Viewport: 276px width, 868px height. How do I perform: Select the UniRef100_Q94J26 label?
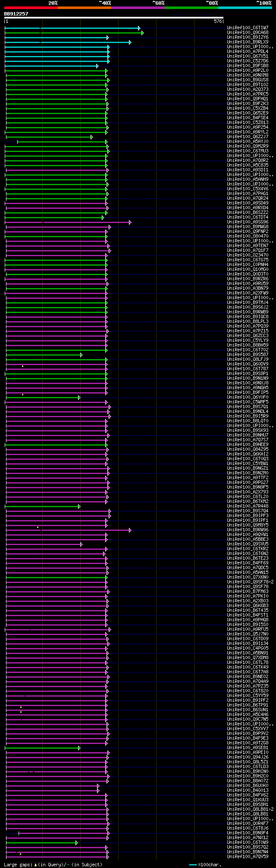248,757
